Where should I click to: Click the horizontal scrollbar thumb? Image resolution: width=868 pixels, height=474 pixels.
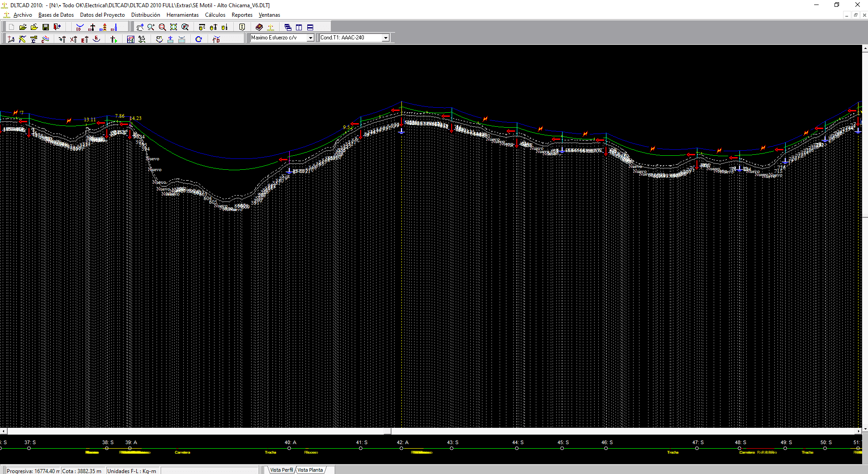click(199, 431)
